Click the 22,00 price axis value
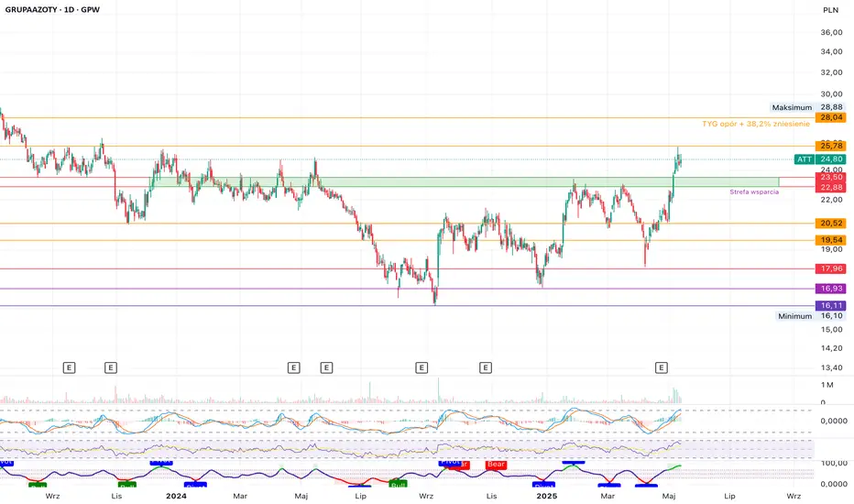Viewport: 854px width, 504px height. (831, 200)
